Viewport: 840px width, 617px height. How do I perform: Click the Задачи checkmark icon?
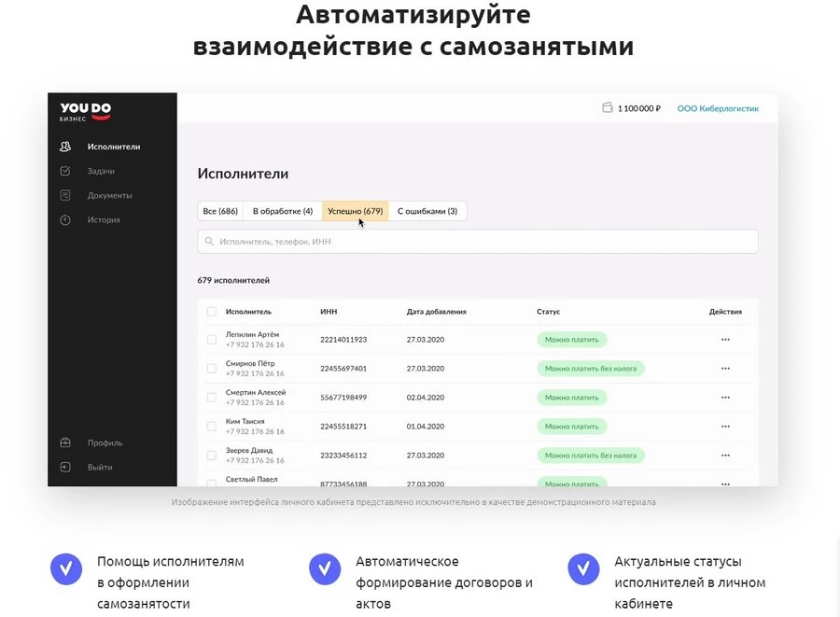click(65, 171)
